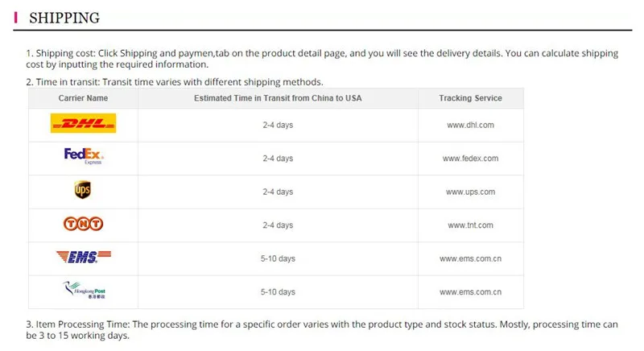644x351 pixels.
Task: Open the www.tnt.com tracking link
Action: pos(470,225)
